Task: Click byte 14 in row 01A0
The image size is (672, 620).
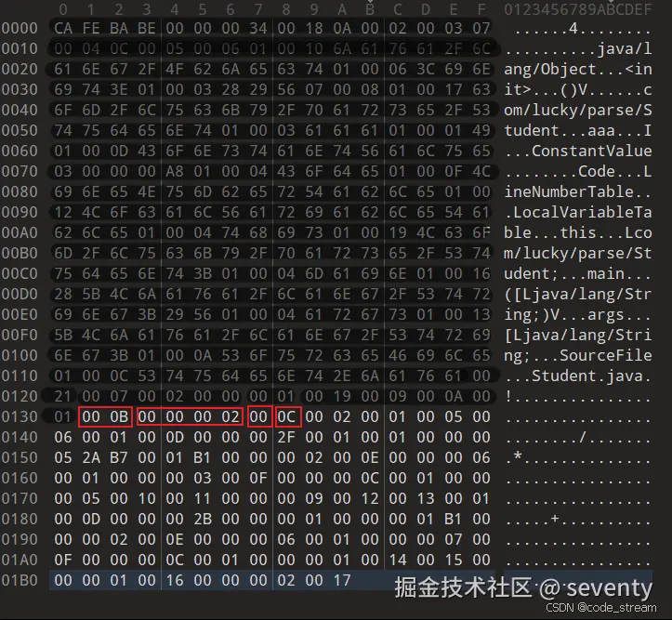Action: coord(398,560)
